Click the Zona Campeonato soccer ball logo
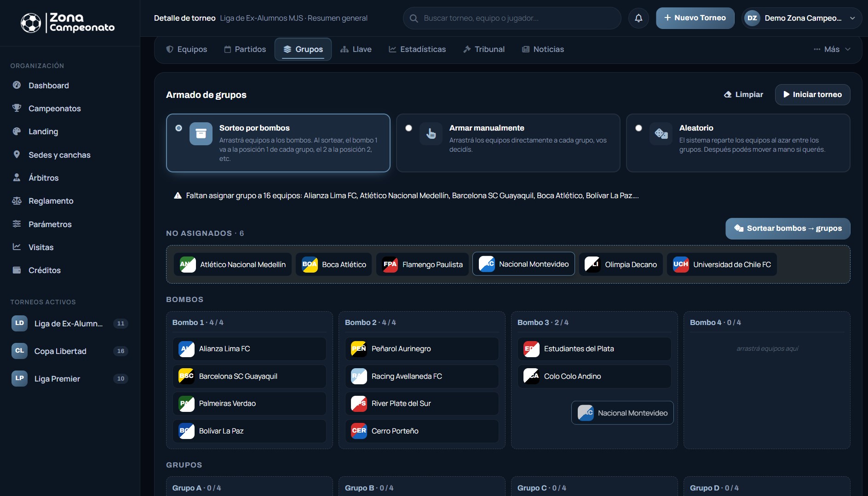 pos(31,23)
